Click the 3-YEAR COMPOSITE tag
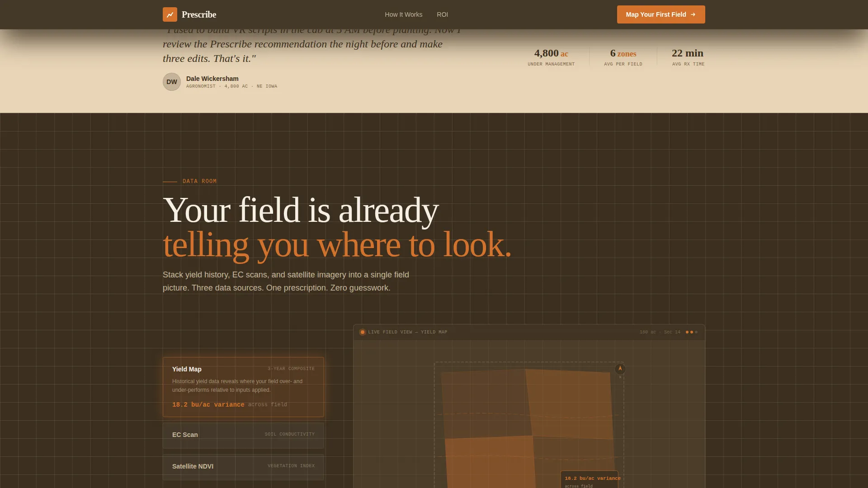 (291, 369)
